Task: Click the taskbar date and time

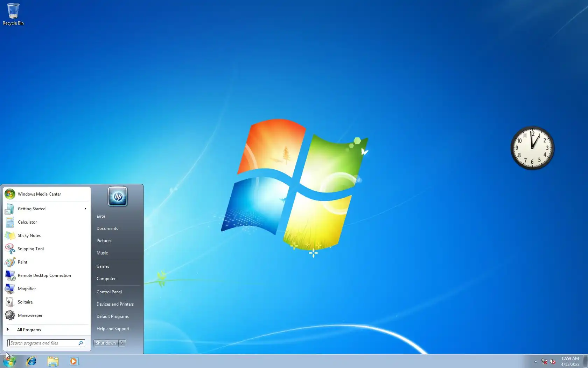Action: click(x=570, y=361)
